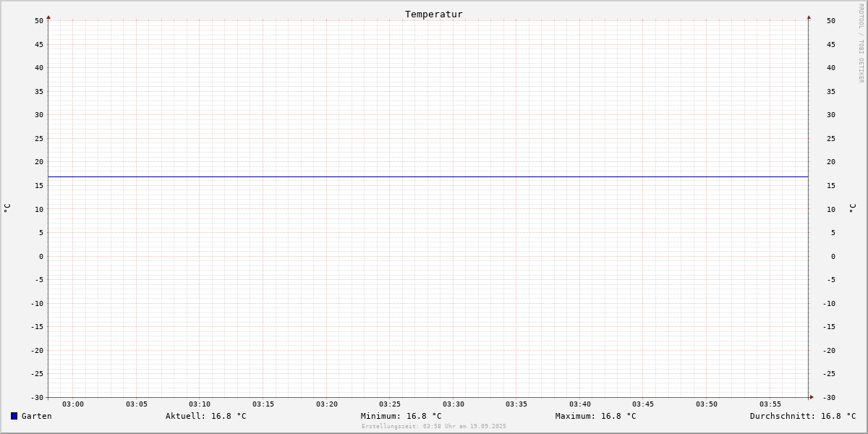Viewport: 868px width, 434px height.
Task: Click the RRDTOOL / TOBI OETIKER watermark
Action: 861,43
